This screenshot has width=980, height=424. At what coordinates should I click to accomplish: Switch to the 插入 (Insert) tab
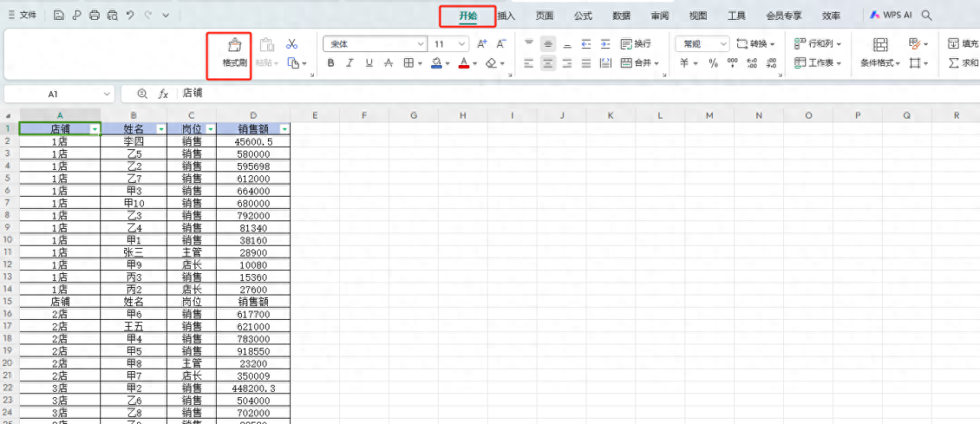[x=506, y=15]
